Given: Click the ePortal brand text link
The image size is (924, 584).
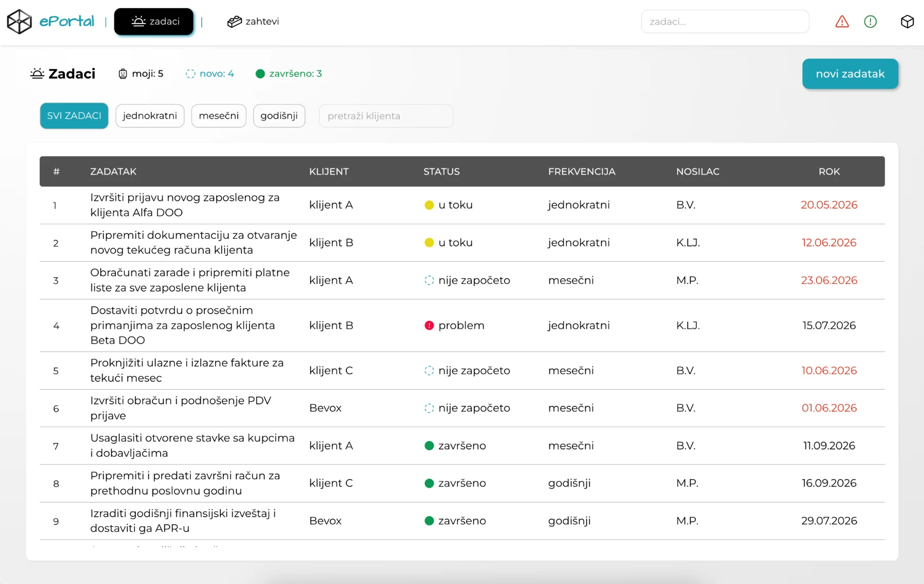Looking at the screenshot, I should 67,22.
